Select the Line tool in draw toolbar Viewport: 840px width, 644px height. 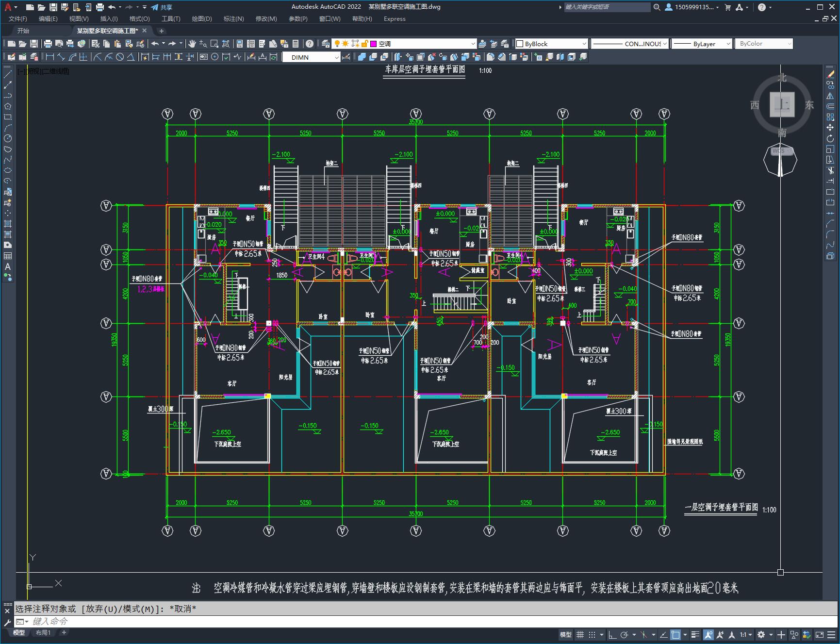(8, 74)
